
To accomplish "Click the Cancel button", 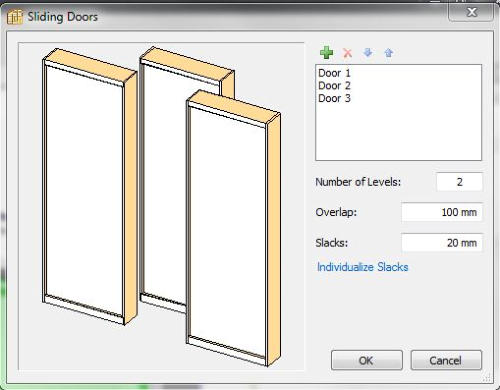I will tap(446, 360).
